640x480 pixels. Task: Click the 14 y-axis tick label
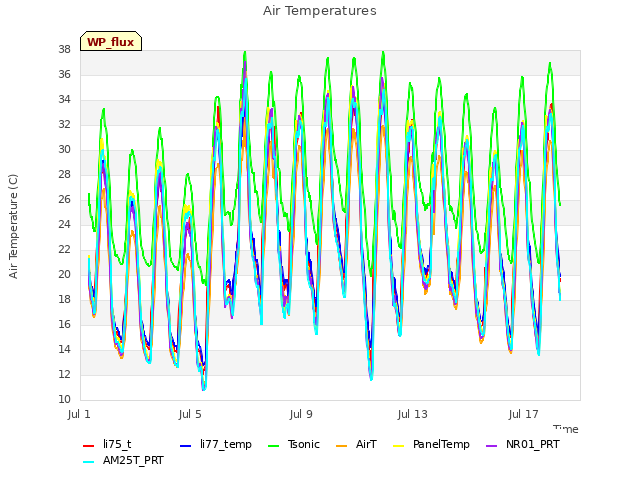tap(64, 349)
